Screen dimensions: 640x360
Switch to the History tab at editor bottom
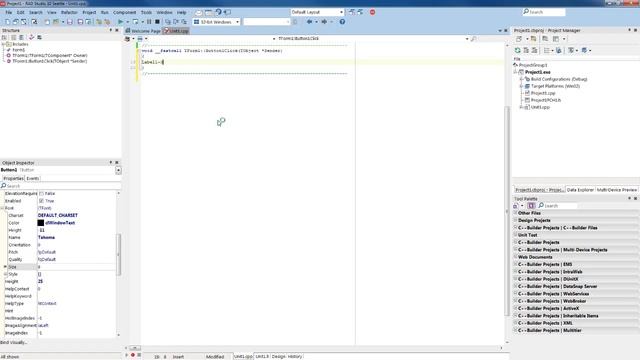coord(295,356)
